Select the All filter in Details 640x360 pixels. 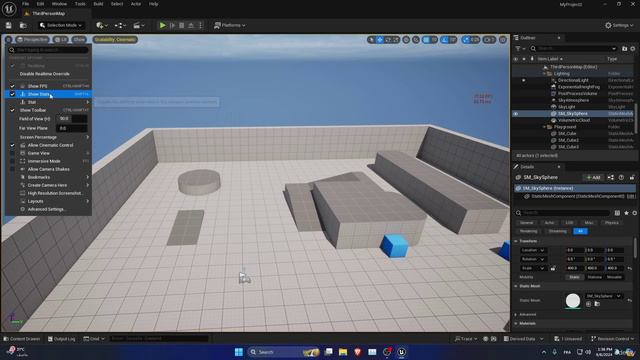pos(580,231)
